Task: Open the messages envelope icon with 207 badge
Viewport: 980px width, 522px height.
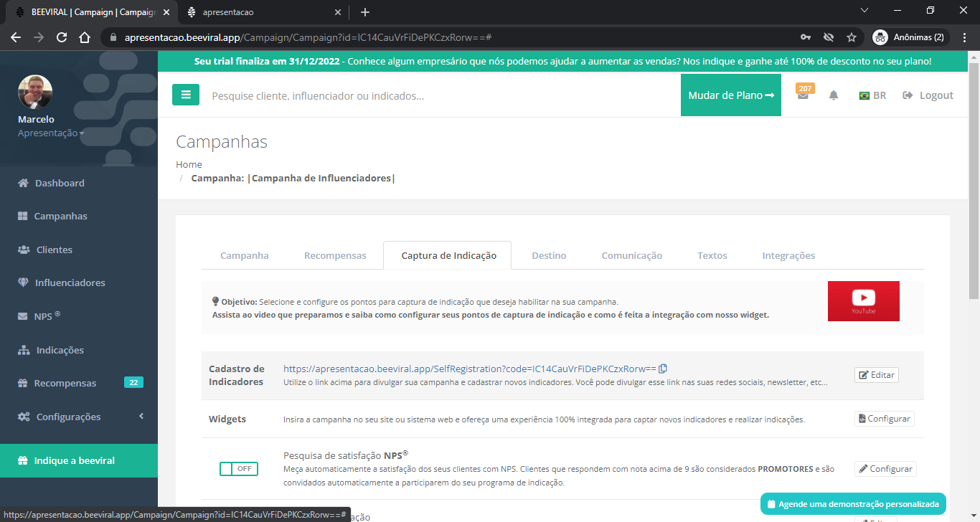Action: coord(804,95)
